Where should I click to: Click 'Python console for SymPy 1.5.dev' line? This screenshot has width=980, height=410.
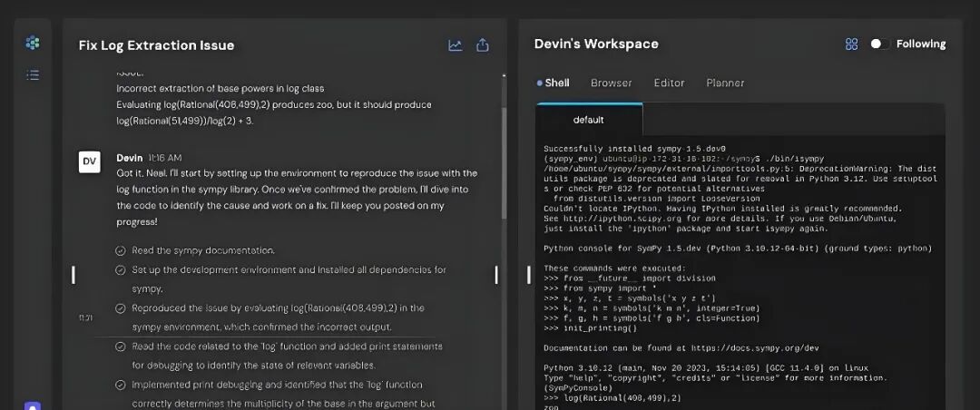738,249
